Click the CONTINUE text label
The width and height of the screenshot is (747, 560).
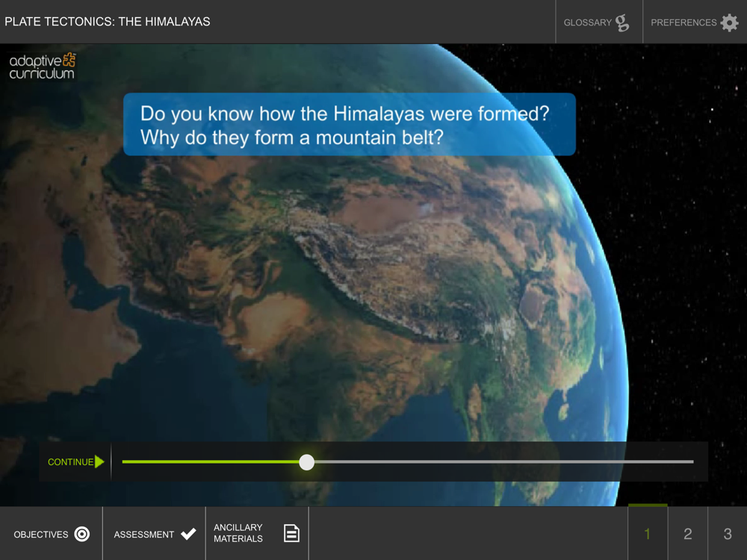70,462
